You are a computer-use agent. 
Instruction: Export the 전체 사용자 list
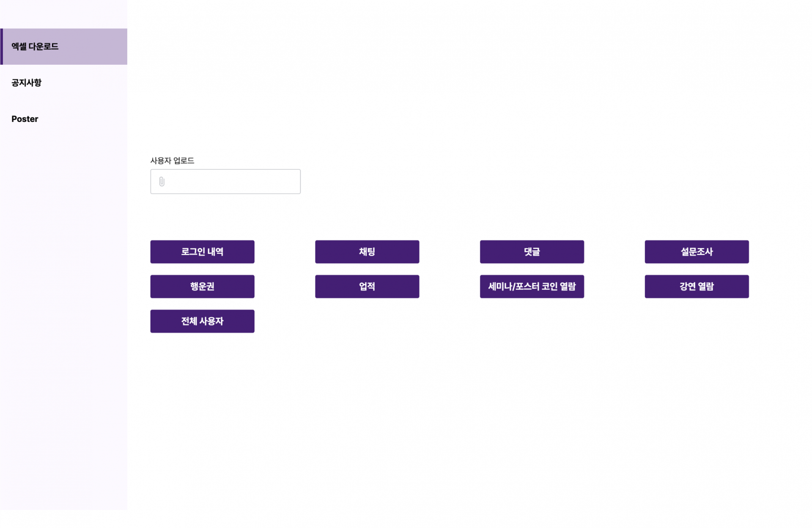[202, 321]
